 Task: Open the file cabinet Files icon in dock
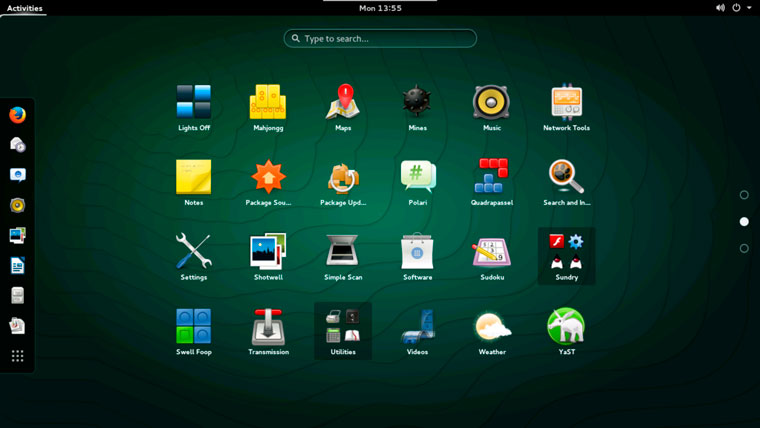(17, 296)
